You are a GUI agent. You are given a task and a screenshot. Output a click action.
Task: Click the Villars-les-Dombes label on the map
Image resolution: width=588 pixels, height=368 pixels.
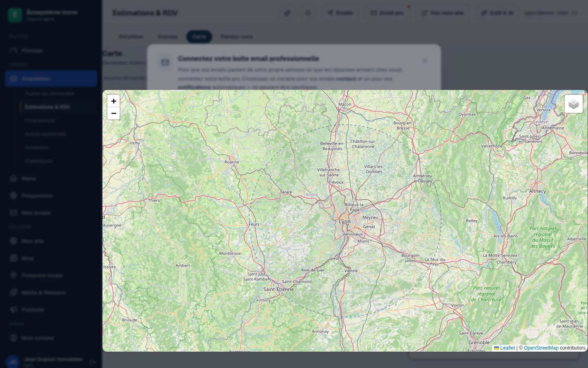374,169
